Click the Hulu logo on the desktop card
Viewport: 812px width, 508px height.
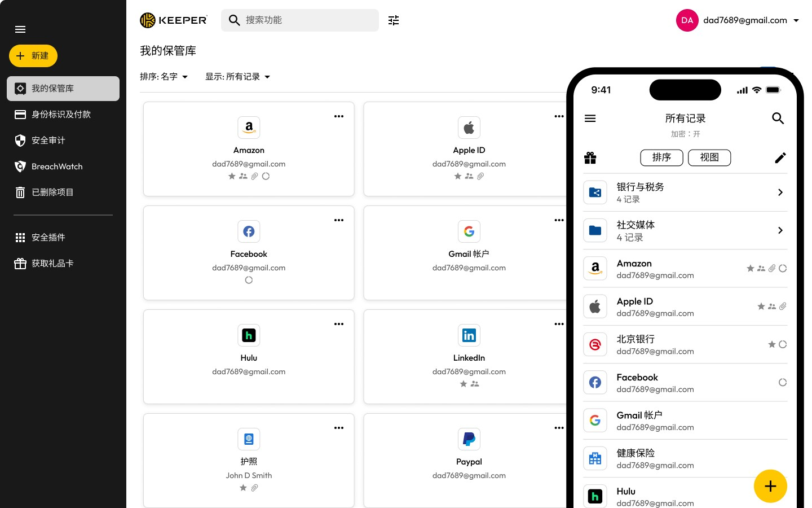(249, 335)
